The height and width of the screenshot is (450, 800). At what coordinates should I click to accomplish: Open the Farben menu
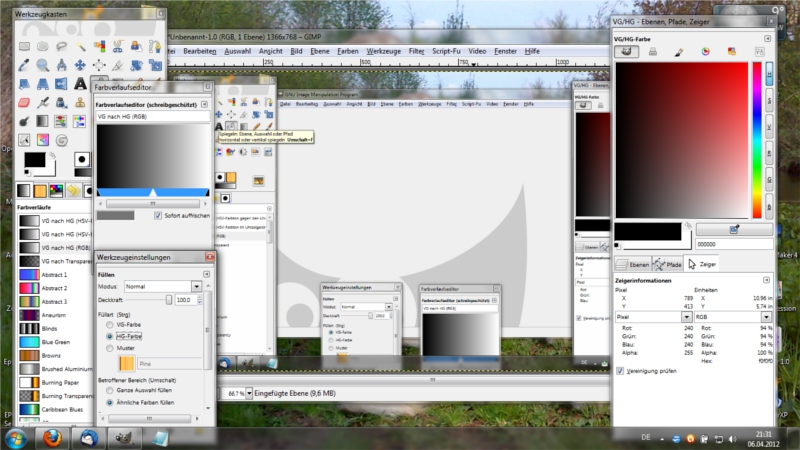347,51
